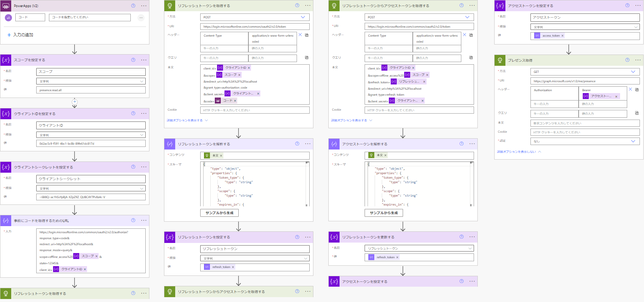Open help for アクセストークンを解析する action
Screen dimensions: 644x302
click(462, 144)
